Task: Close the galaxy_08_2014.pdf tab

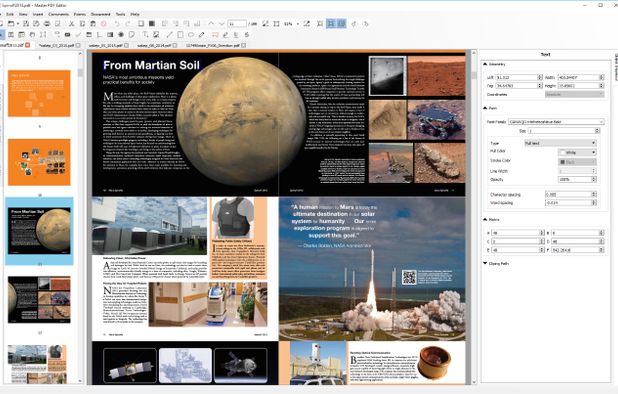Action: click(175, 45)
